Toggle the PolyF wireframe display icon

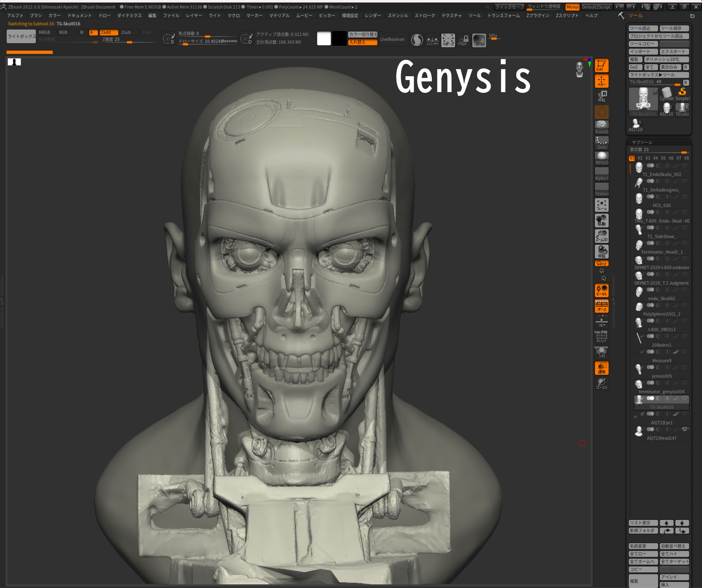coord(601,337)
